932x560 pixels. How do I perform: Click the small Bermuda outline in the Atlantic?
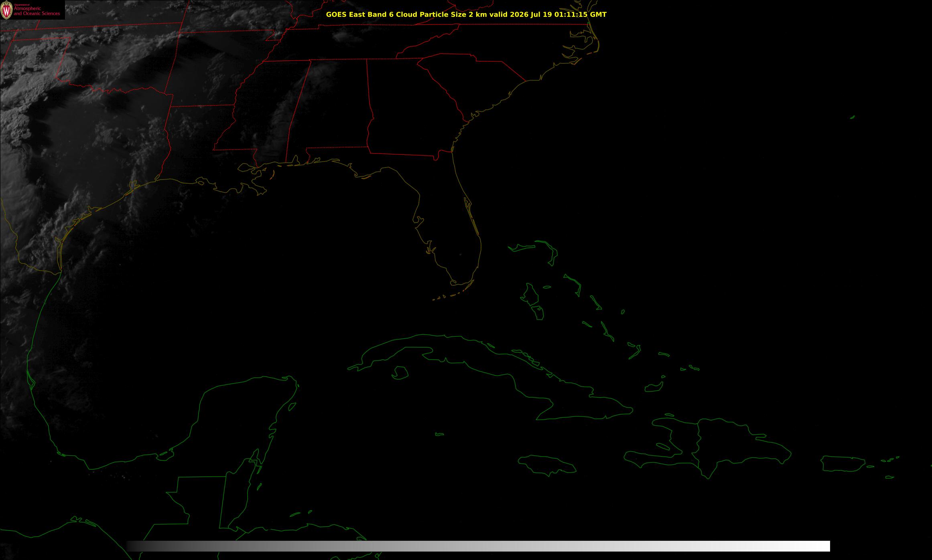[852, 117]
